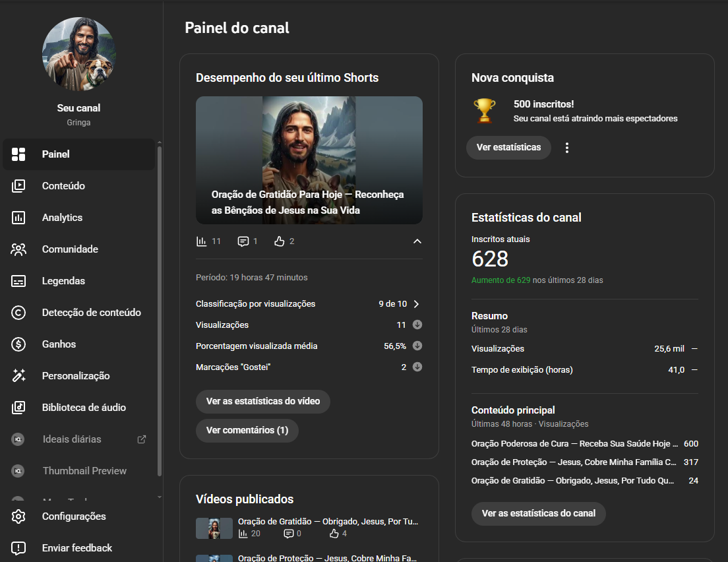This screenshot has height=562, width=728.
Task: Click the views bar-chart icon under the Shorts thumbnail
Action: (x=202, y=241)
